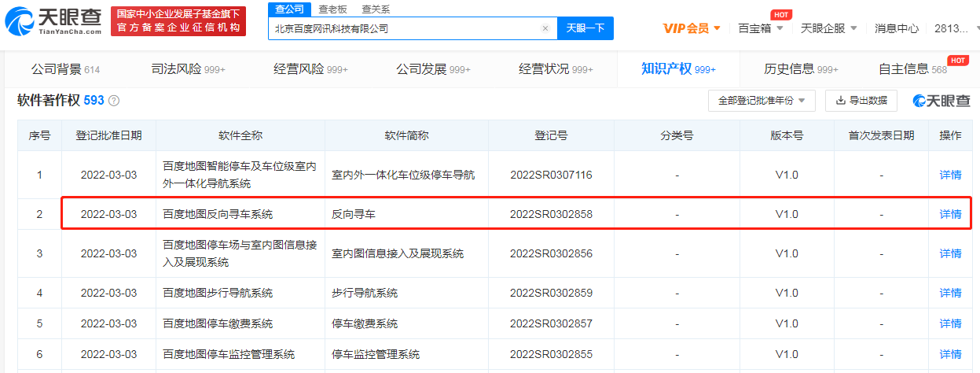The width and height of the screenshot is (980, 373).
Task: Click the 序号 column header
Action: (x=40, y=135)
